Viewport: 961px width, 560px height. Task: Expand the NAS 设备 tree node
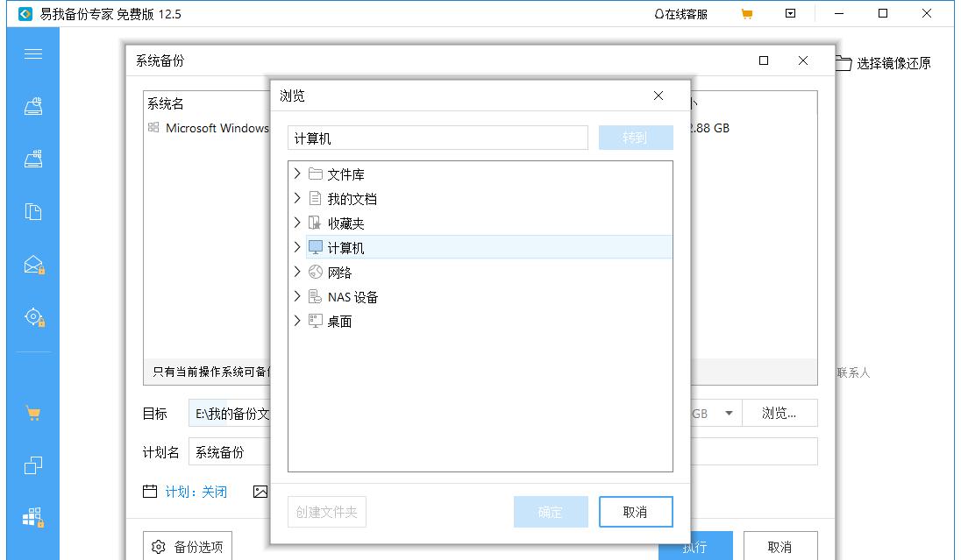click(297, 296)
